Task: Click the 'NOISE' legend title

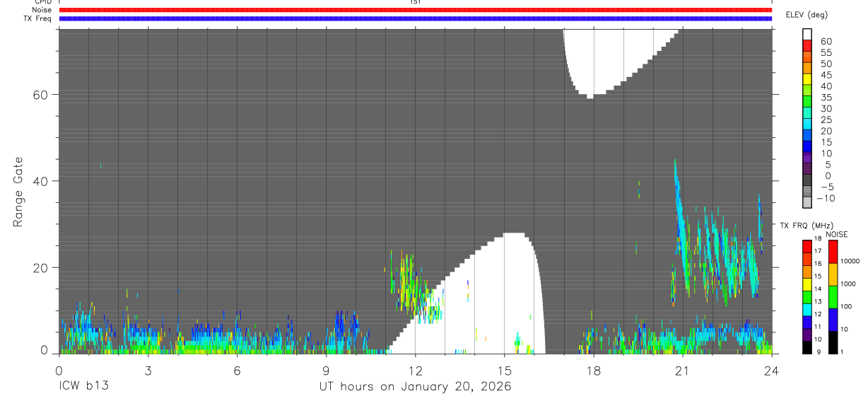Action: coord(835,234)
